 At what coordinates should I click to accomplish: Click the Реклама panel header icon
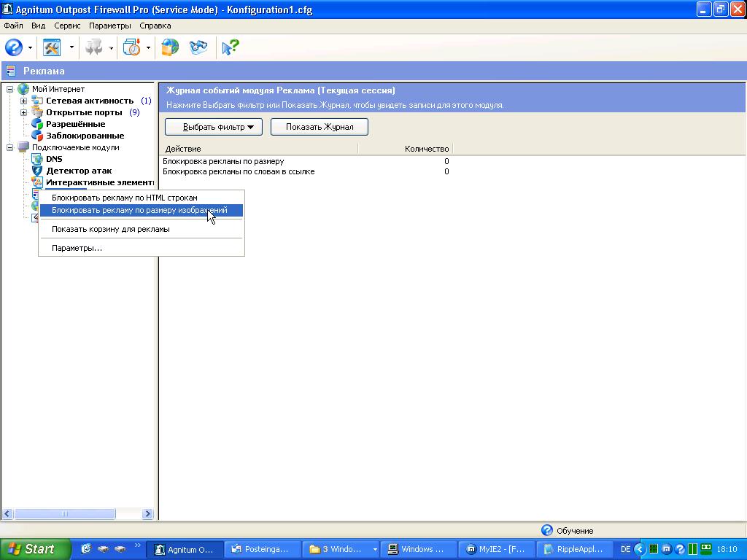[10, 71]
